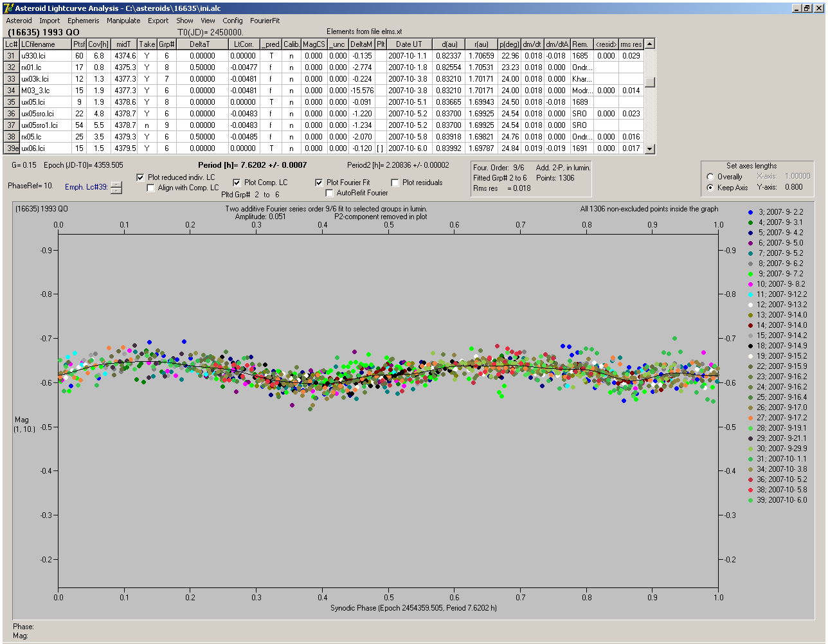Image resolution: width=828 pixels, height=644 pixels.
Task: Open the Ephemeris menu
Action: point(84,21)
